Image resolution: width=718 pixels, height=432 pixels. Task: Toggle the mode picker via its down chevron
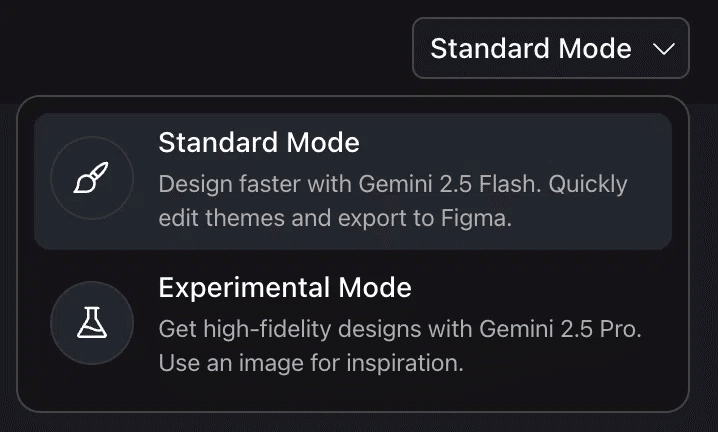click(664, 48)
